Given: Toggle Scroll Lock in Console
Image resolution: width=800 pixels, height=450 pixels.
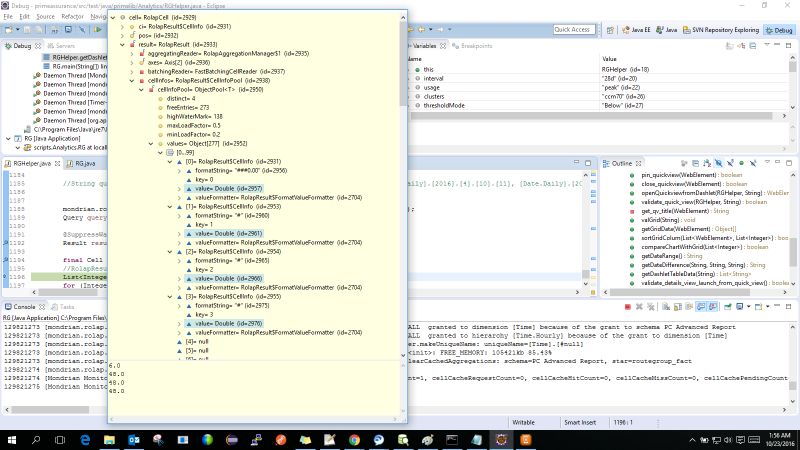Looking at the screenshot, I should (678, 307).
